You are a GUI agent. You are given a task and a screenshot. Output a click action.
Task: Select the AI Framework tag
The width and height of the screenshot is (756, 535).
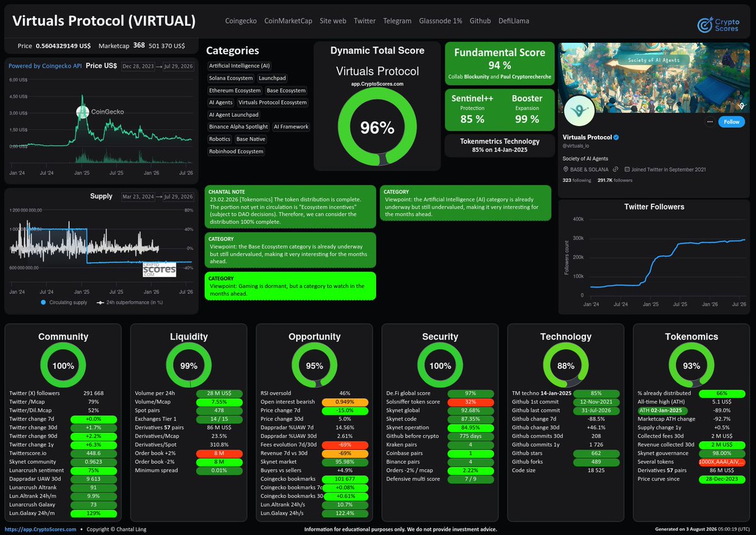tap(291, 127)
